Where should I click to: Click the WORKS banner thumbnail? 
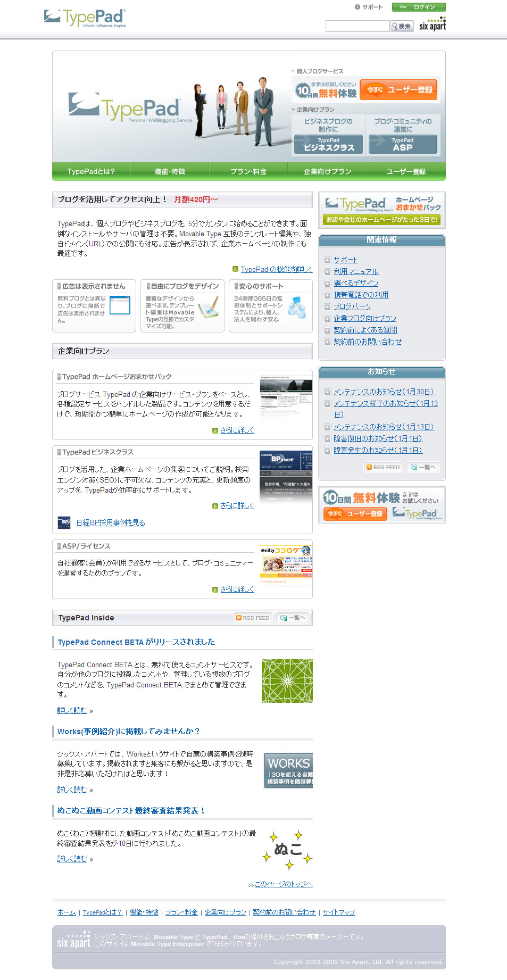(288, 770)
